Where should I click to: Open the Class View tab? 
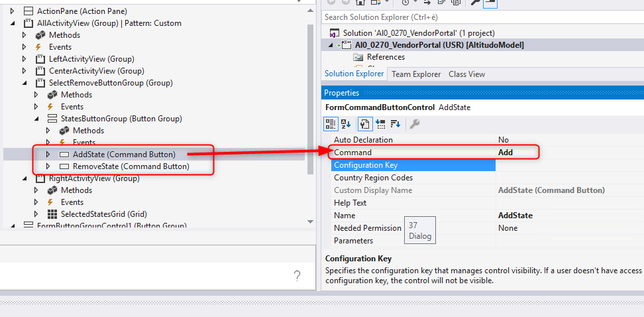466,74
